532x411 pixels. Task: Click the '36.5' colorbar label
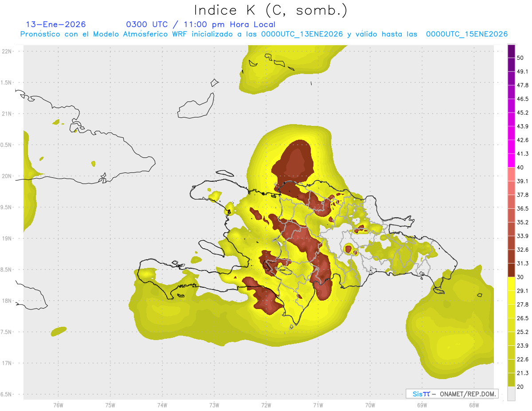pyautogui.click(x=523, y=208)
